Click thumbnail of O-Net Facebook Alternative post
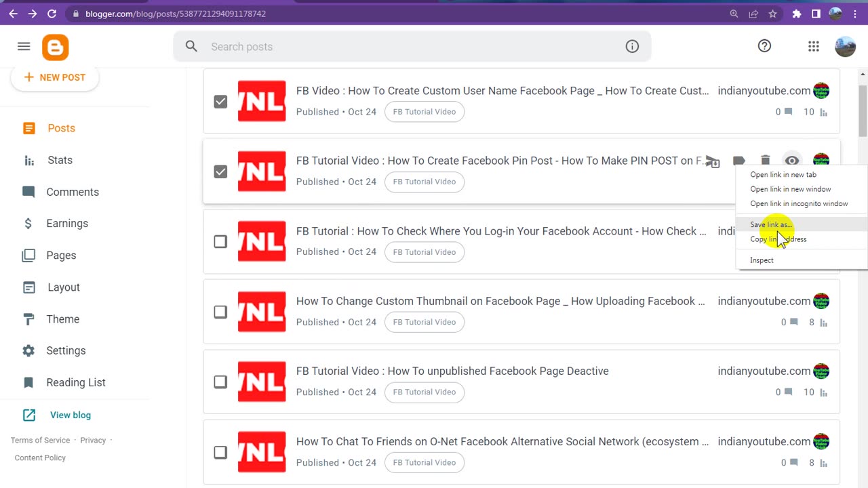This screenshot has width=868, height=488. coord(262,452)
